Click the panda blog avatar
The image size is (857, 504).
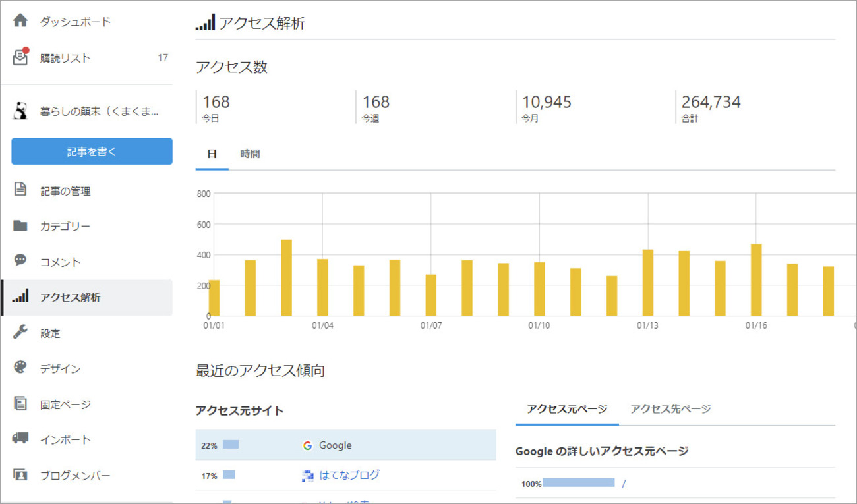(20, 111)
